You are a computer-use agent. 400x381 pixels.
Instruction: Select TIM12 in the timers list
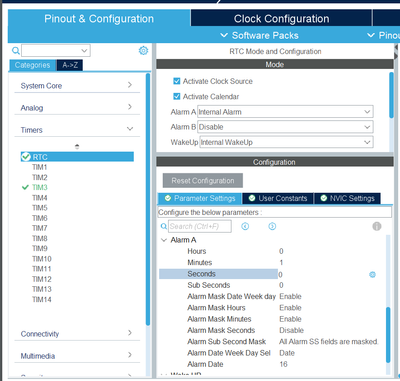coord(42,279)
